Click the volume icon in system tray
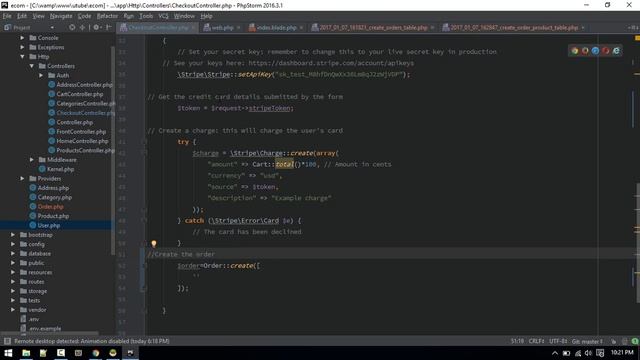This screenshot has width=640, height=360. (x=588, y=353)
